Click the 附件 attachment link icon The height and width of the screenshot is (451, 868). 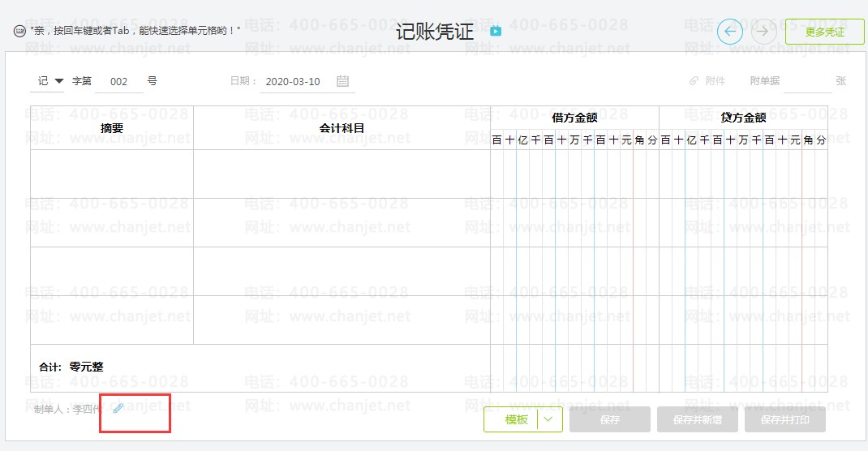tap(694, 81)
